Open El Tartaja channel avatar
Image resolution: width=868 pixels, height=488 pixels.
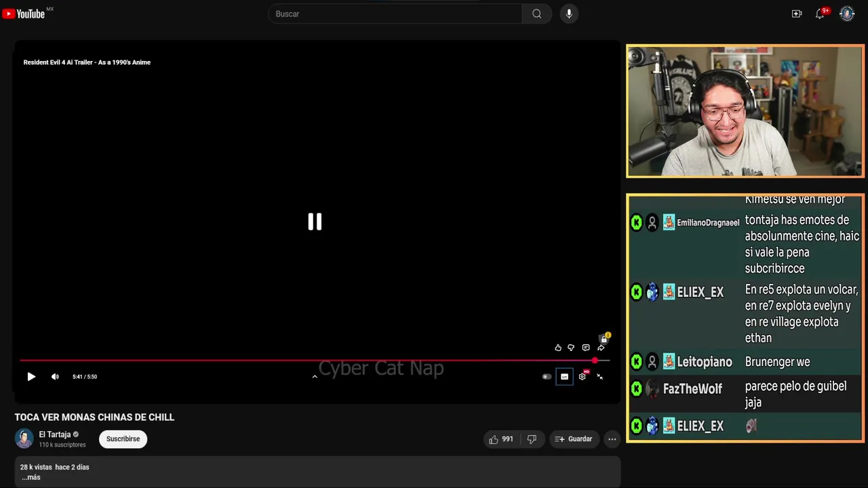pyautogui.click(x=24, y=439)
